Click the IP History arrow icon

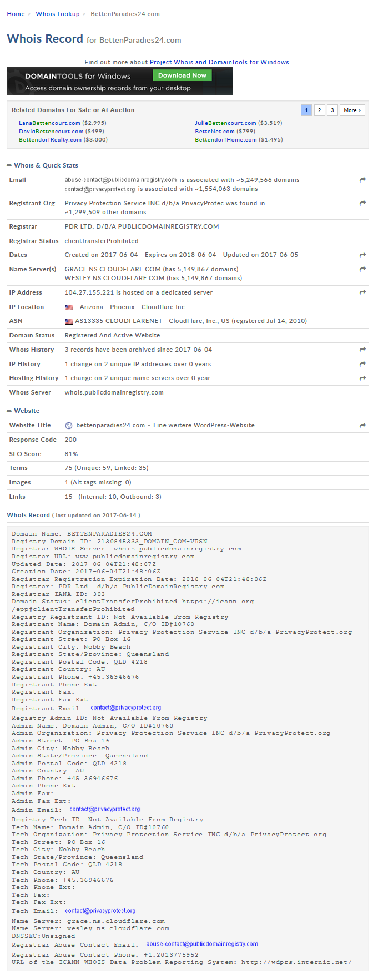click(x=362, y=364)
